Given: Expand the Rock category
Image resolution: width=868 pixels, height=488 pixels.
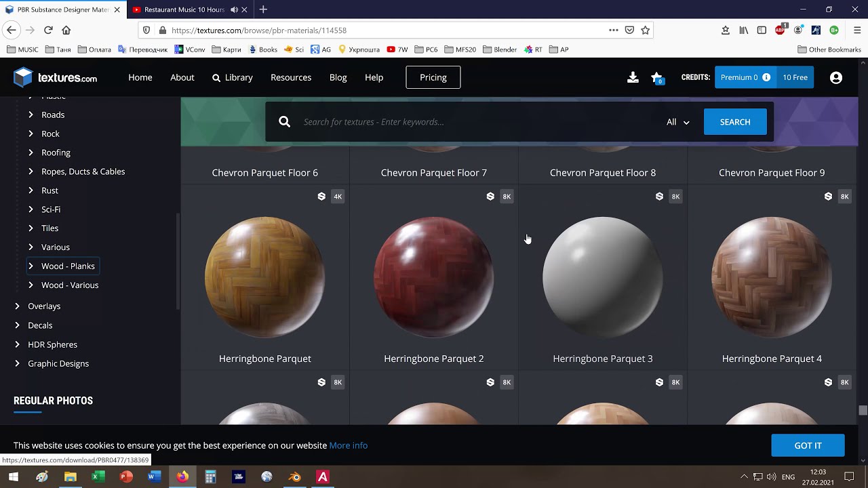Looking at the screenshot, I should click(31, 134).
